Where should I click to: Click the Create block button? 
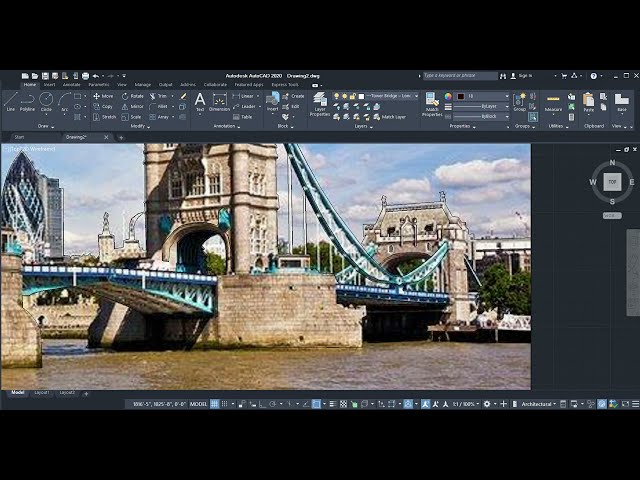click(x=293, y=96)
